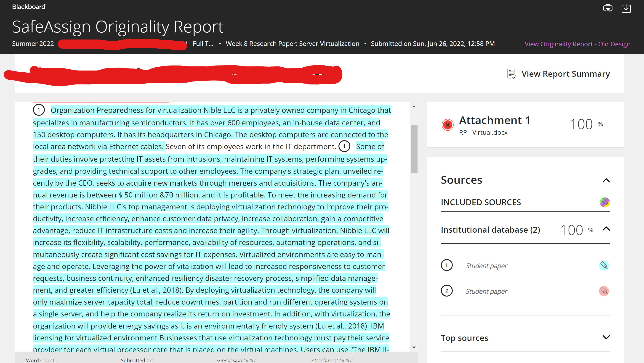Click source marker 1 before 'Some of'
Screen dimensions: 644x363
coord(344,146)
